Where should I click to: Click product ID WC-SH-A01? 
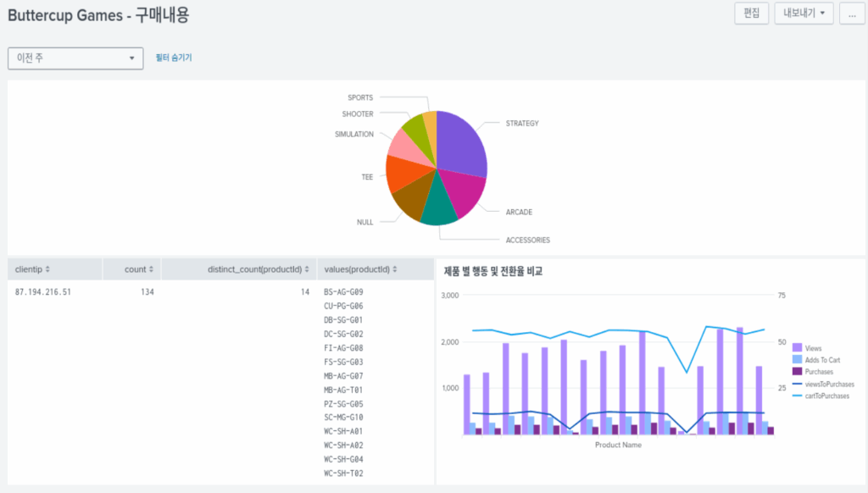pos(344,431)
